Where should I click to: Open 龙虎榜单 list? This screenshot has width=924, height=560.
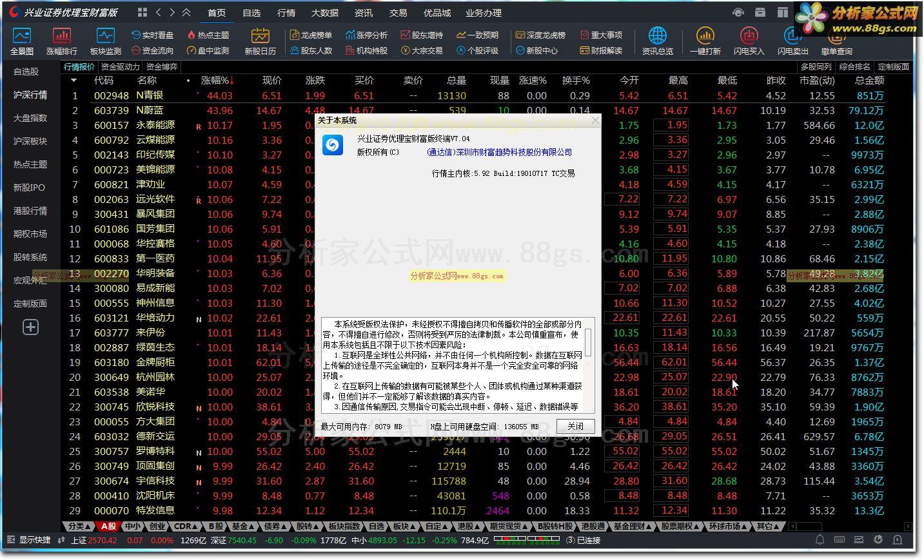coord(311,35)
